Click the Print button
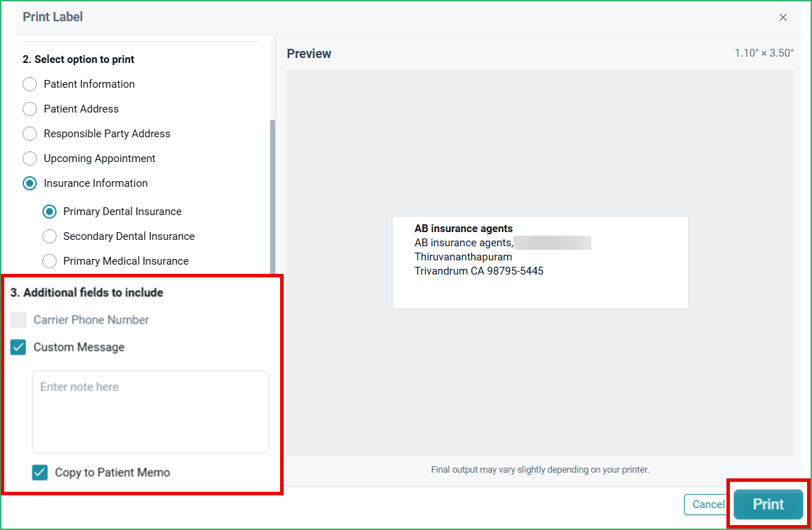This screenshot has height=530, width=812. pyautogui.click(x=768, y=504)
